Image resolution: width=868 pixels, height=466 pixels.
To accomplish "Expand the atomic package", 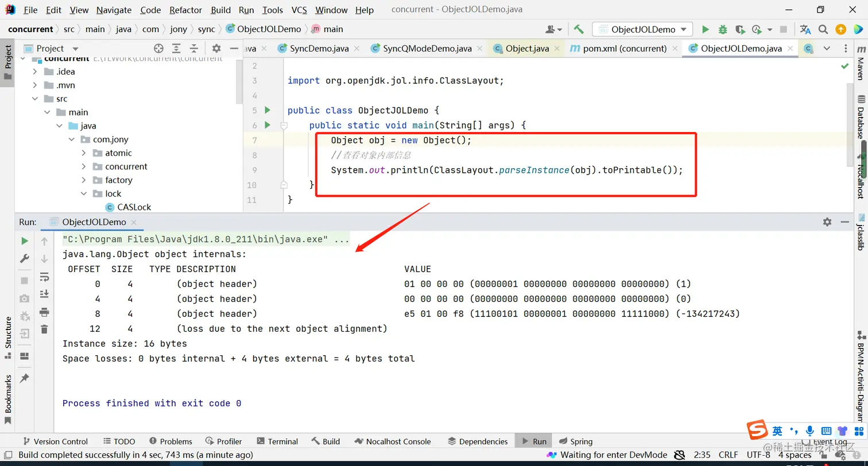I will 84,153.
